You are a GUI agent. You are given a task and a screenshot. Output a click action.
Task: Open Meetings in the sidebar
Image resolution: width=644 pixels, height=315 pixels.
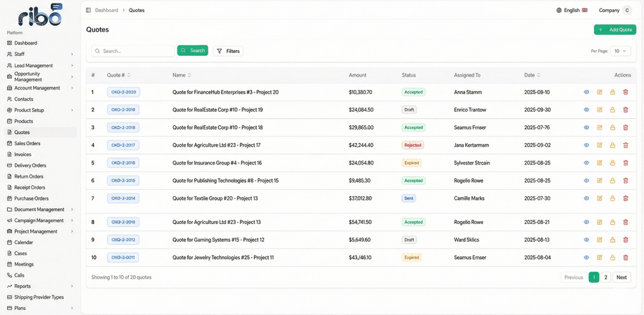(x=40, y=264)
